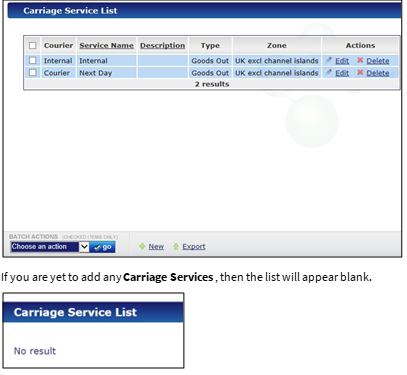Click the go button for batch actions
Image resolution: width=407 pixels, height=375 pixels.
[103, 247]
